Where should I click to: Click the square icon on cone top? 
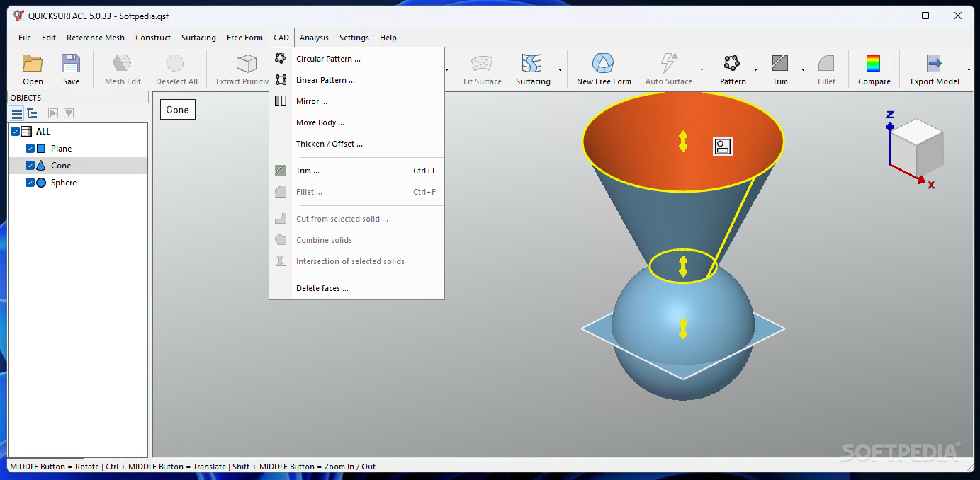(723, 147)
